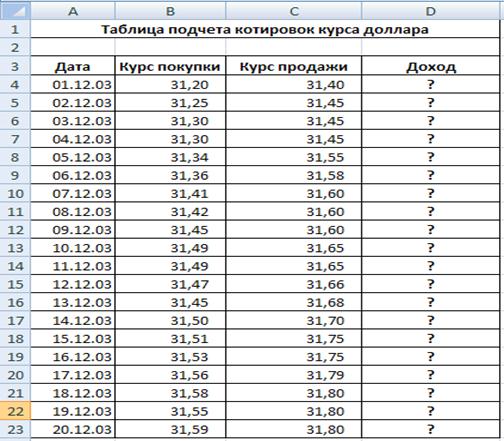
Task: Select column D header
Action: [431, 11]
